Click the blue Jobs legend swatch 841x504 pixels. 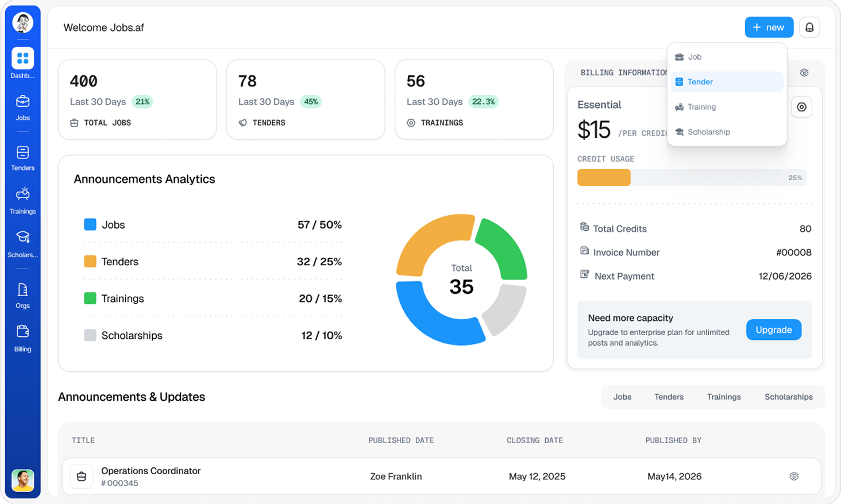point(90,224)
